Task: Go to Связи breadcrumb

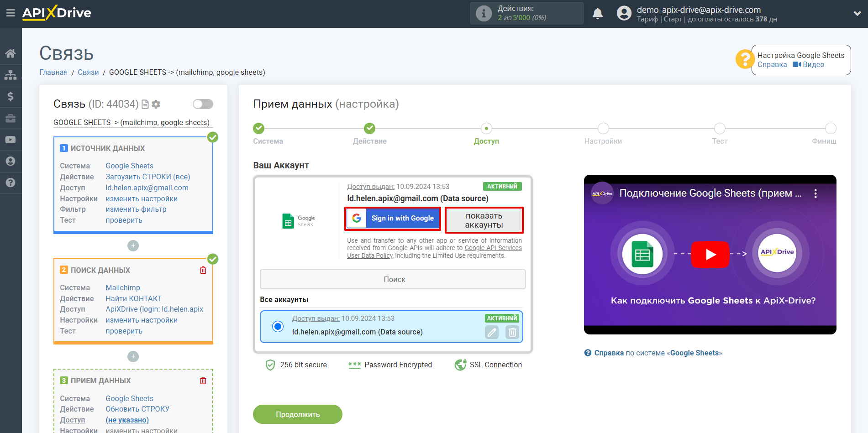Action: click(x=88, y=73)
